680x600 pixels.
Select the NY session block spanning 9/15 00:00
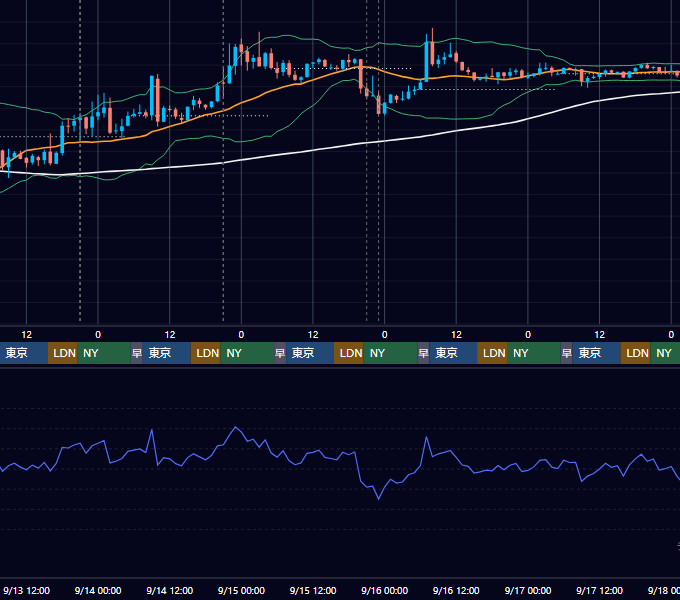(247, 353)
